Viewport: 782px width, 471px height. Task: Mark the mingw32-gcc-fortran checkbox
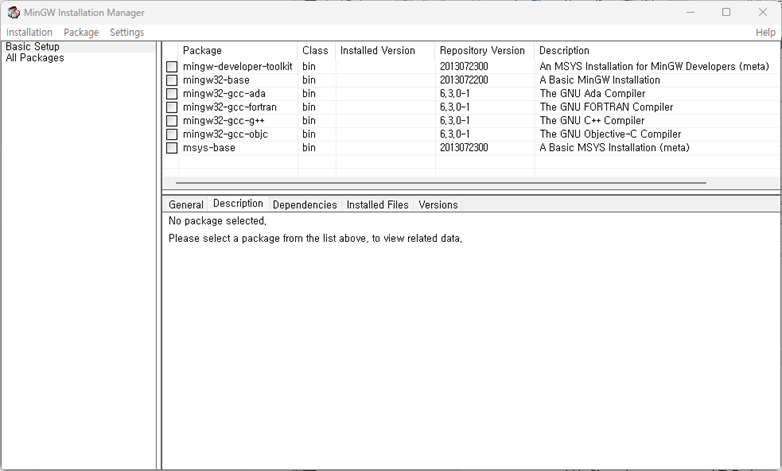click(x=172, y=107)
